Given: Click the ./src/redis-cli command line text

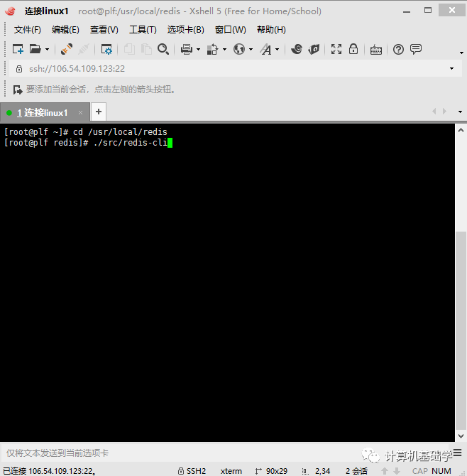Looking at the screenshot, I should click(x=131, y=142).
